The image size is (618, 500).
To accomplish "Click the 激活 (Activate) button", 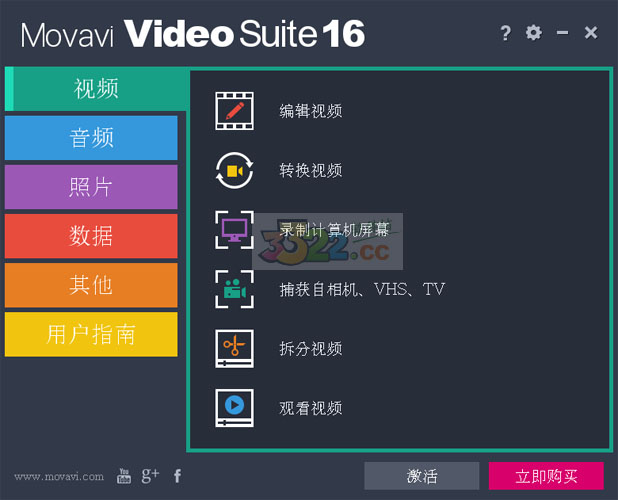I will click(422, 476).
